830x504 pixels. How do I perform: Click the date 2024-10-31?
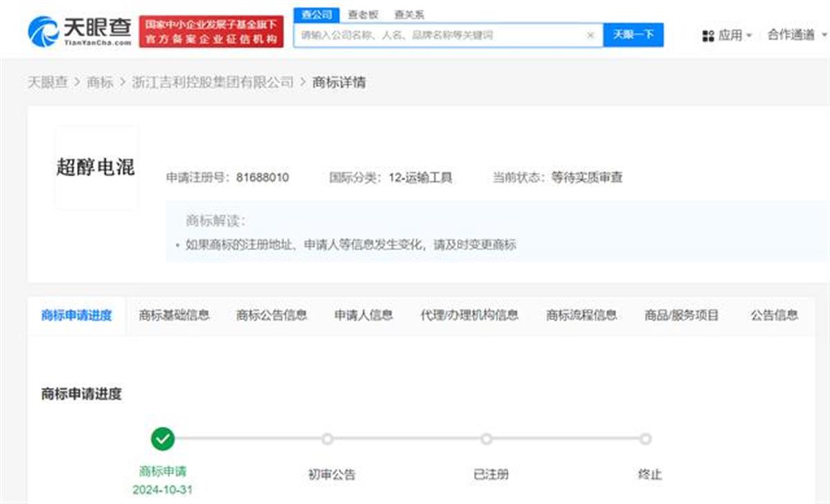[x=163, y=489]
